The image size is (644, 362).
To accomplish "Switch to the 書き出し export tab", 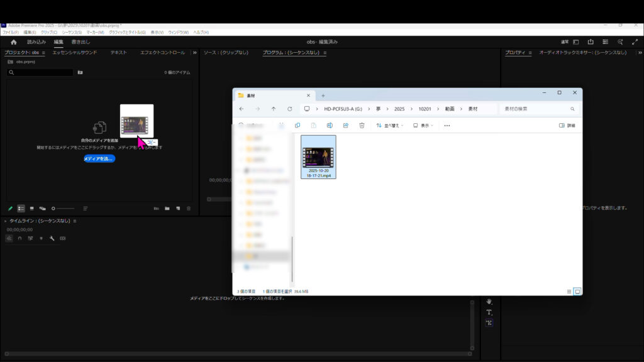I will [80, 42].
